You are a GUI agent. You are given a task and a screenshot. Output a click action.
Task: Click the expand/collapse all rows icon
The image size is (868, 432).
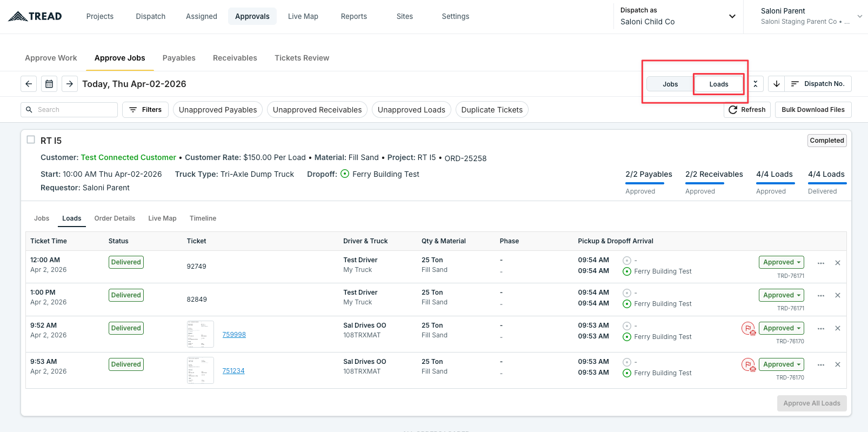coord(756,84)
